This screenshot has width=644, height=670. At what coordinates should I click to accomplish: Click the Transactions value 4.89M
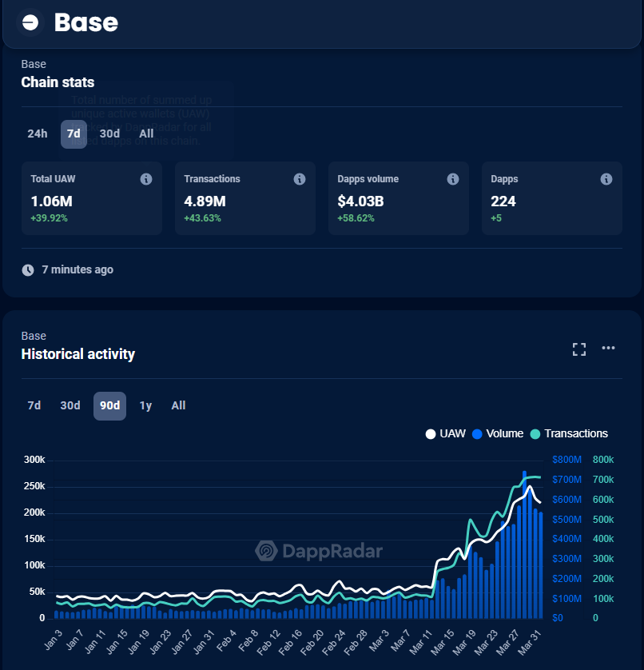pos(205,201)
